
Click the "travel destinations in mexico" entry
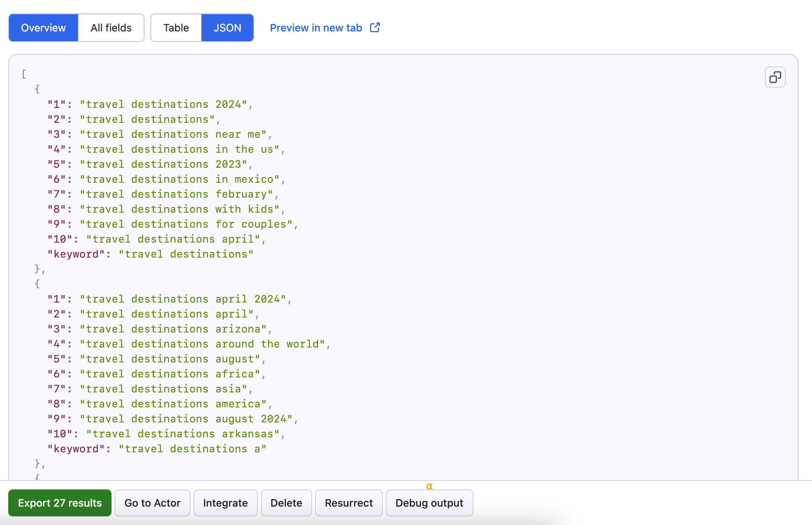click(x=179, y=179)
